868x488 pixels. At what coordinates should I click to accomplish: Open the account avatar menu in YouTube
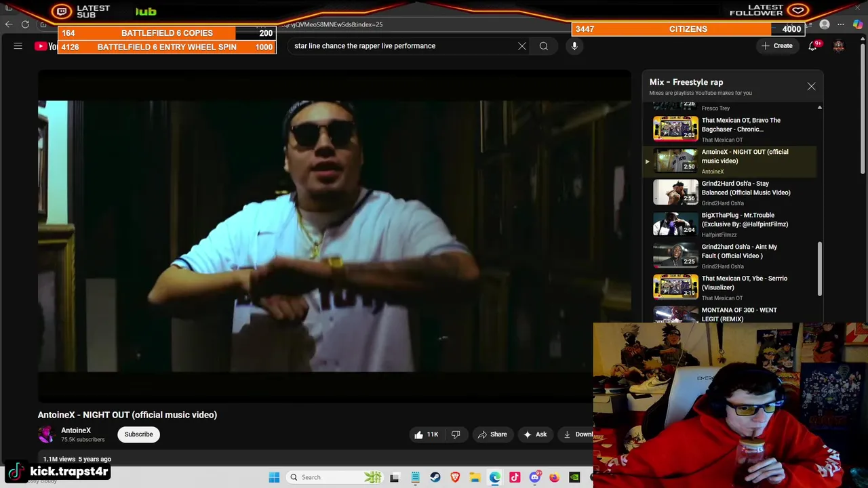coord(839,46)
